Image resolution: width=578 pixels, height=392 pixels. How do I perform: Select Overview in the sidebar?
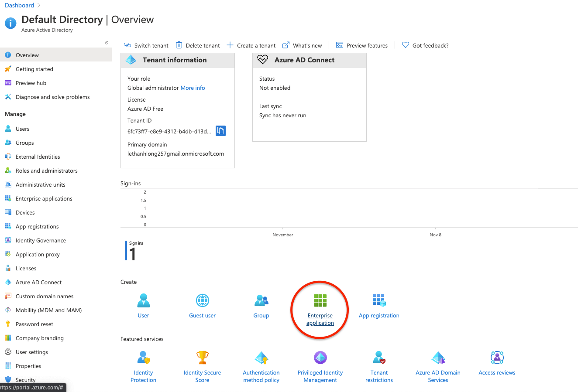56,55
